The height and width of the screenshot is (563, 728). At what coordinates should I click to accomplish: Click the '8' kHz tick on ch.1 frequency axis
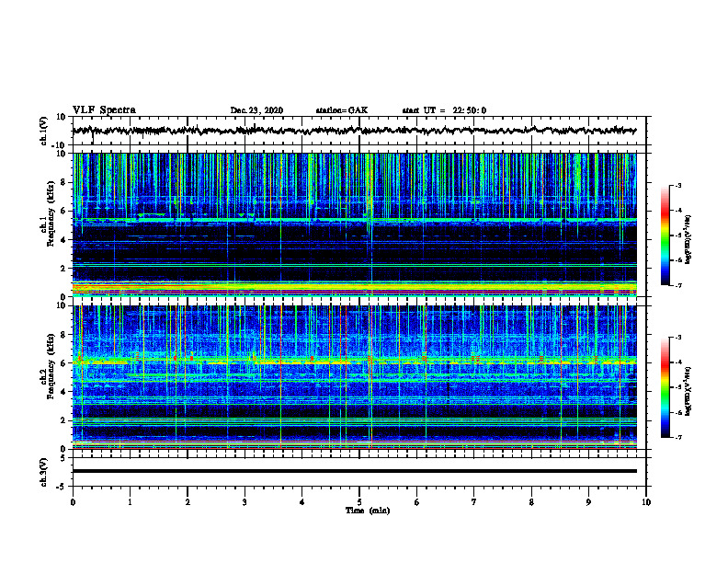64,182
